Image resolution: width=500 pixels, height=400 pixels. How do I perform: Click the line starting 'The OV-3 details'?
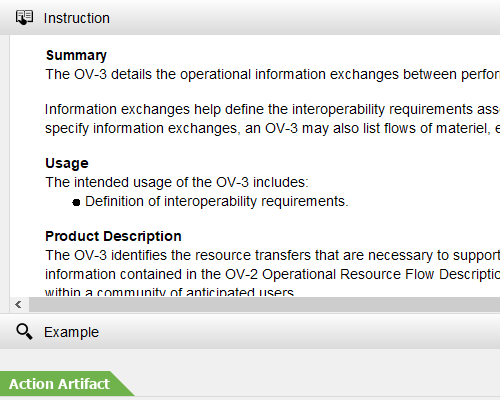272,74
